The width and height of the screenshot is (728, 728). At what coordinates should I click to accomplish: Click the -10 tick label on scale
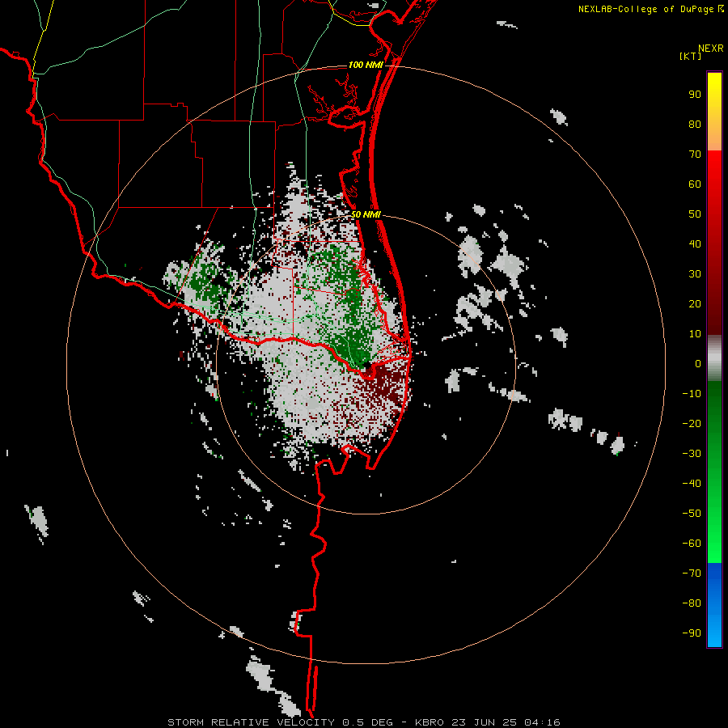point(692,394)
